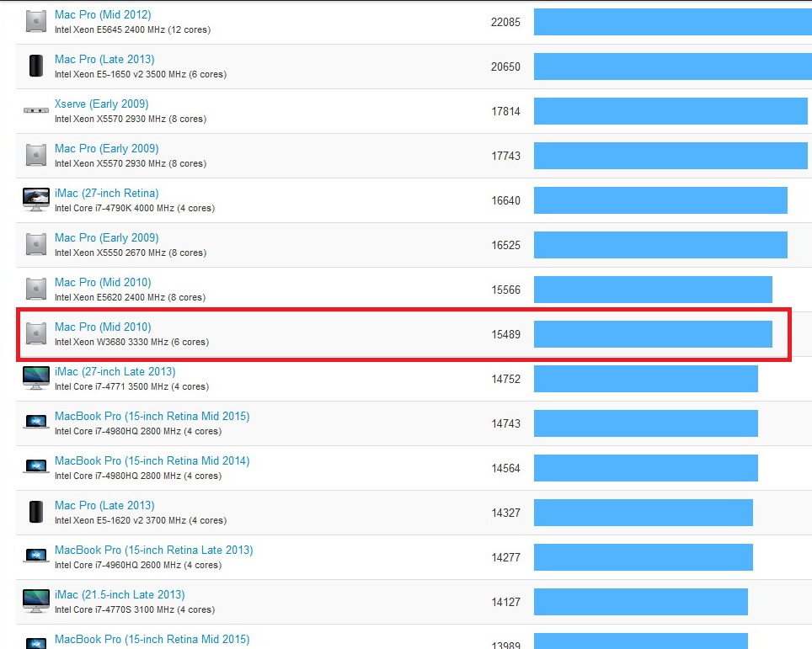Select the score value 20650
This screenshot has height=649, width=812.
coord(505,66)
